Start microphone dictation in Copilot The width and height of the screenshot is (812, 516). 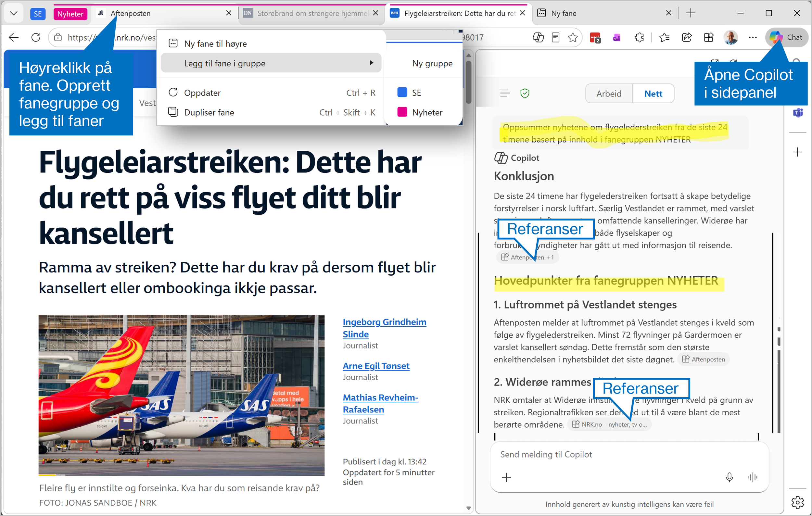click(x=730, y=478)
